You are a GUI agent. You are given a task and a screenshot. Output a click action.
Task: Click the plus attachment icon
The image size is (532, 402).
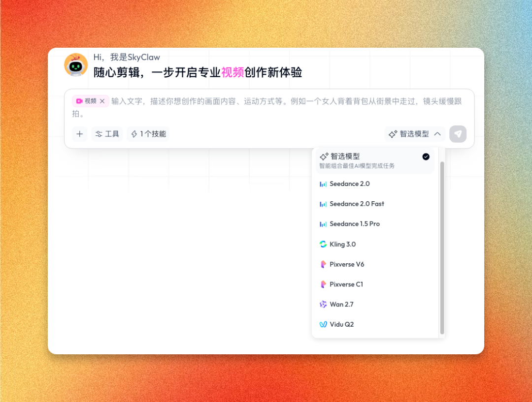point(79,134)
